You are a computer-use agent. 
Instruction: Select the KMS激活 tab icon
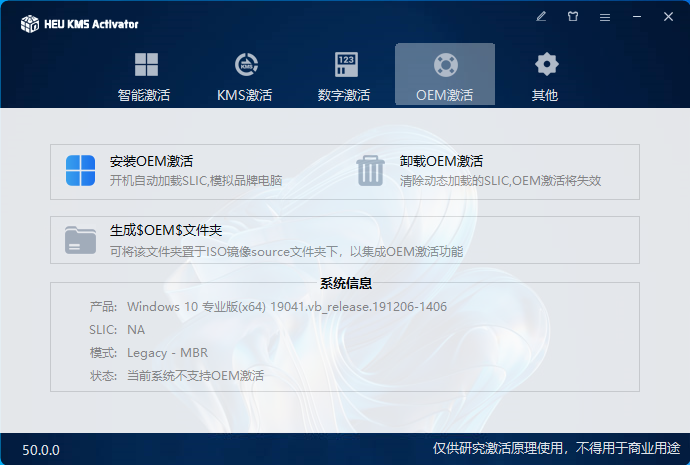(245, 66)
